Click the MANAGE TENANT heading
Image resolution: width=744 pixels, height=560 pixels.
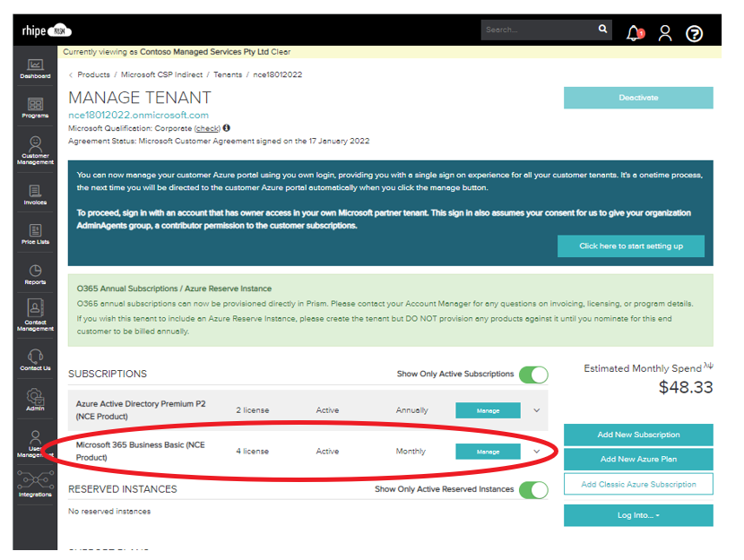click(140, 98)
